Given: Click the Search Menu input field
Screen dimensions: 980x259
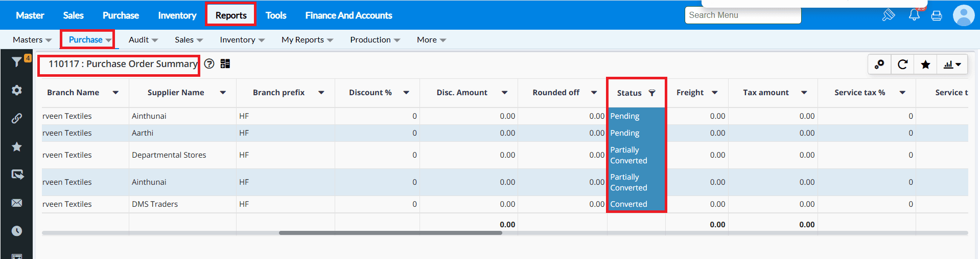Looking at the screenshot, I should click(742, 15).
